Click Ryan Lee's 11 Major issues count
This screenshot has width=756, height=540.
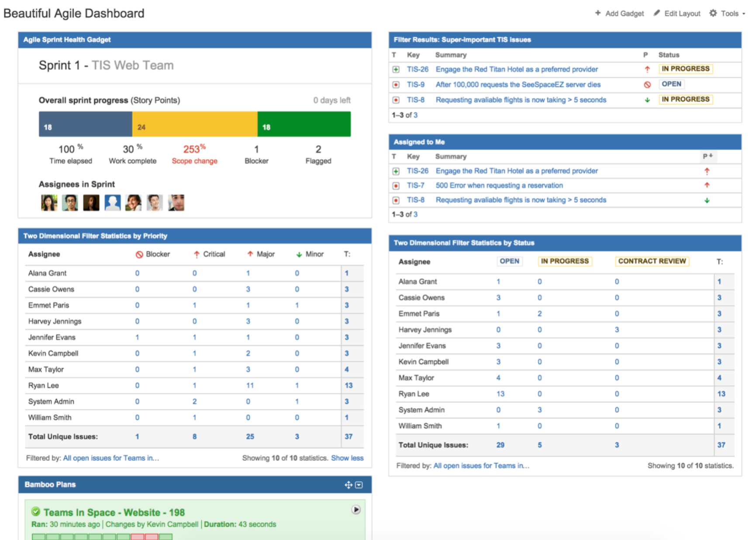tap(250, 385)
